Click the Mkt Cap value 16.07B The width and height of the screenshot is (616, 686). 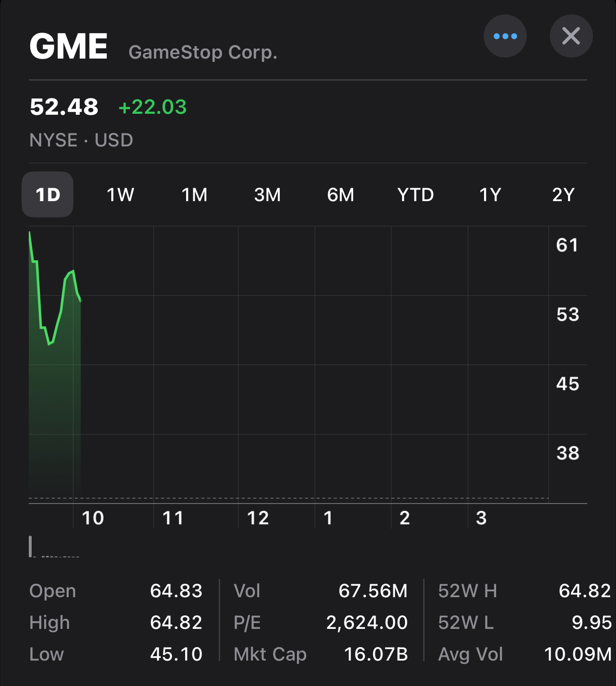click(376, 654)
